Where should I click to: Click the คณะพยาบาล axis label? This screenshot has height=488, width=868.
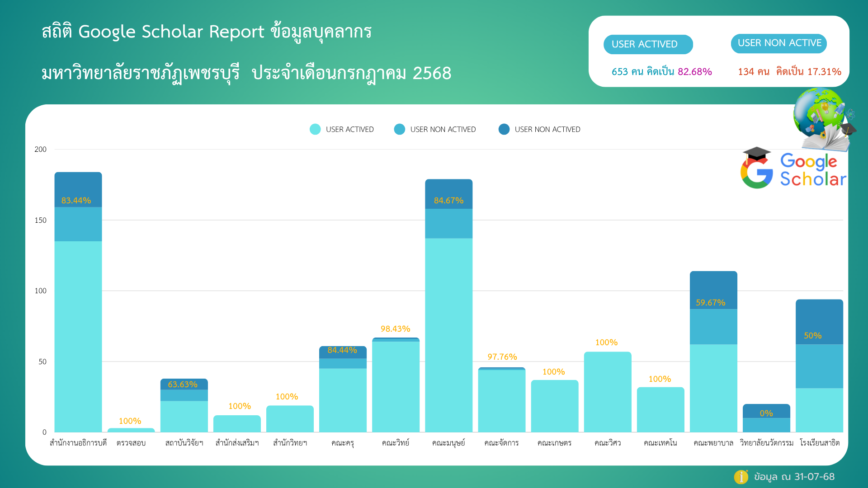click(713, 443)
